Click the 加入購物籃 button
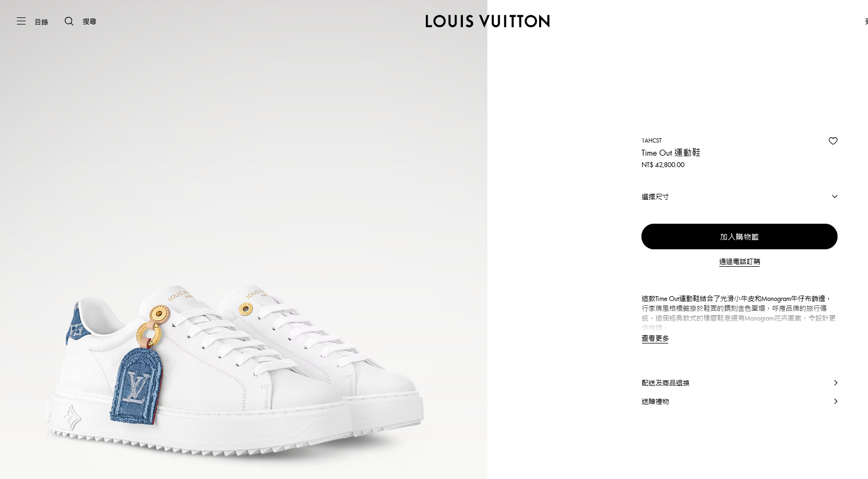The height and width of the screenshot is (479, 868). 739,237
